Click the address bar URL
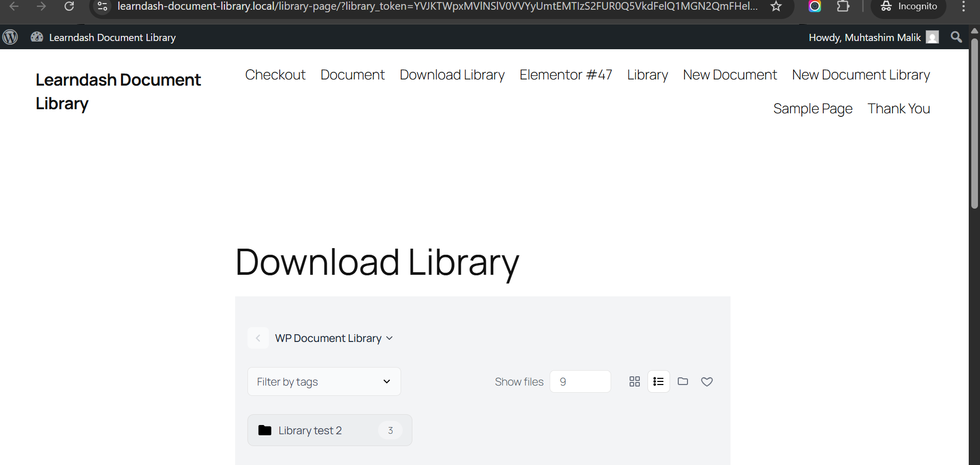Screen dimensions: 980x465 tap(437, 7)
